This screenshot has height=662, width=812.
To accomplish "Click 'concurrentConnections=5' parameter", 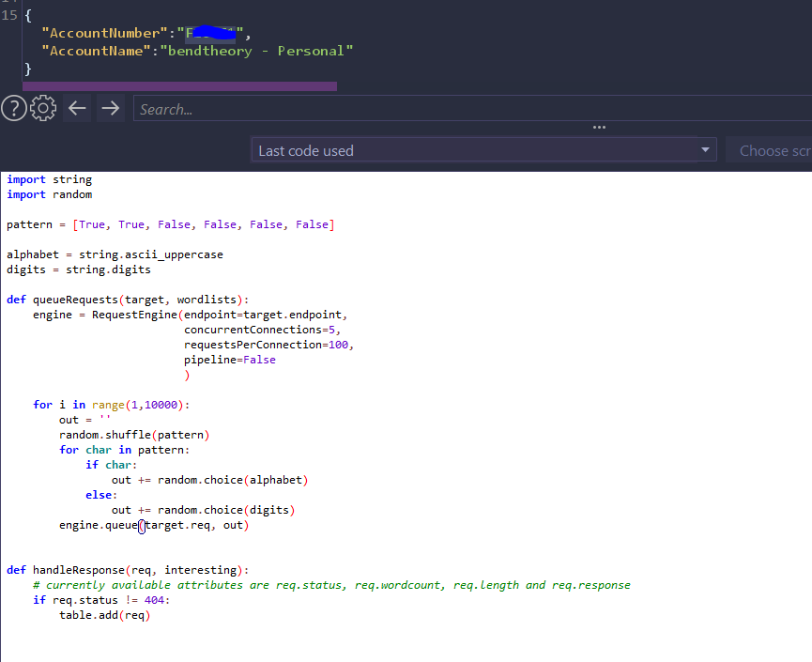I will click(260, 330).
